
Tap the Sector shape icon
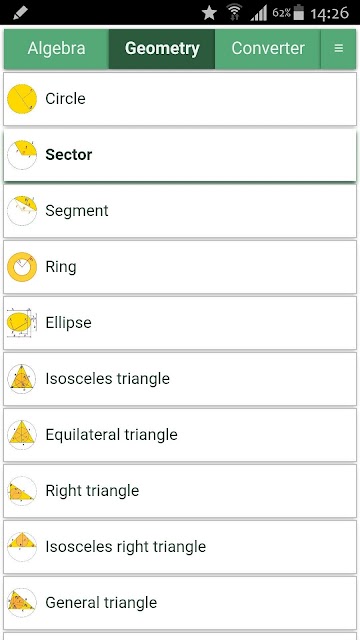[22, 155]
